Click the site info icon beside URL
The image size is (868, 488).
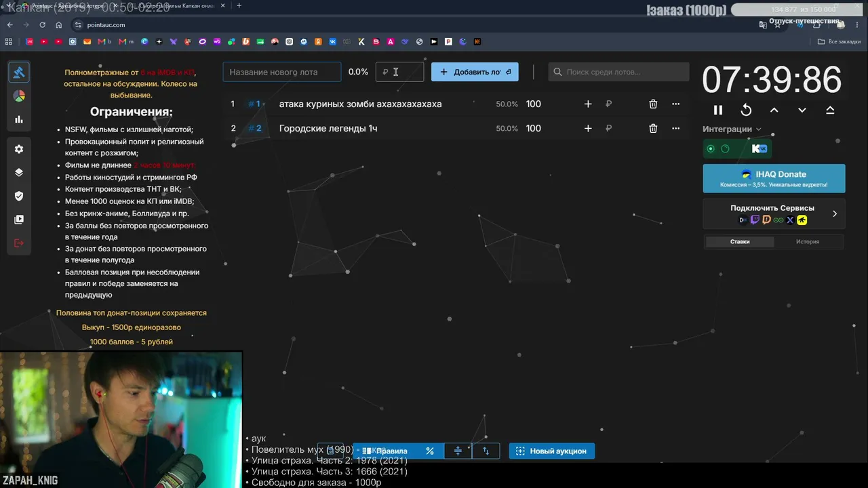(x=78, y=25)
